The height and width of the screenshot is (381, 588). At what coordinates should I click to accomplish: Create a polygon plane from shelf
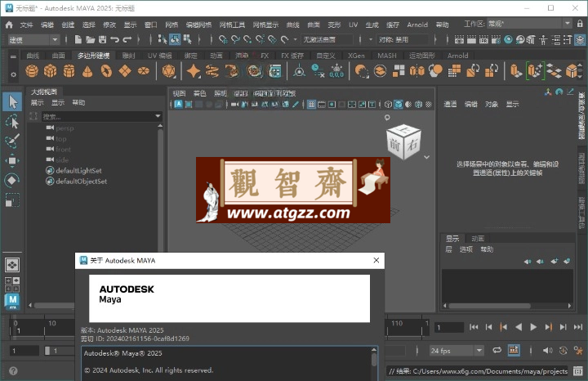pos(125,70)
